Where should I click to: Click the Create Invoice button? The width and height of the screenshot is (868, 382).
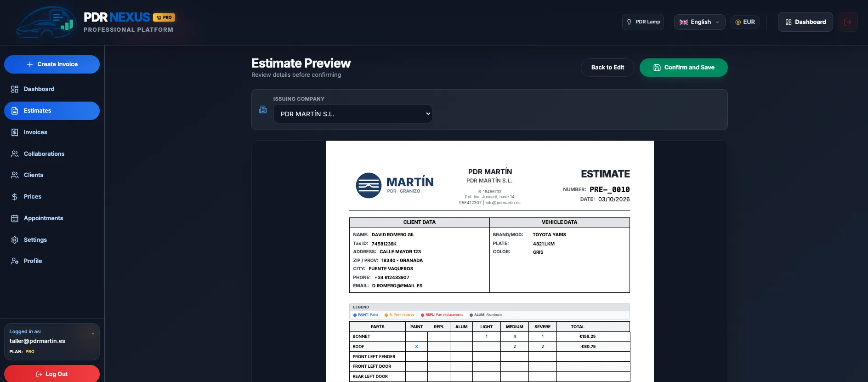point(52,64)
